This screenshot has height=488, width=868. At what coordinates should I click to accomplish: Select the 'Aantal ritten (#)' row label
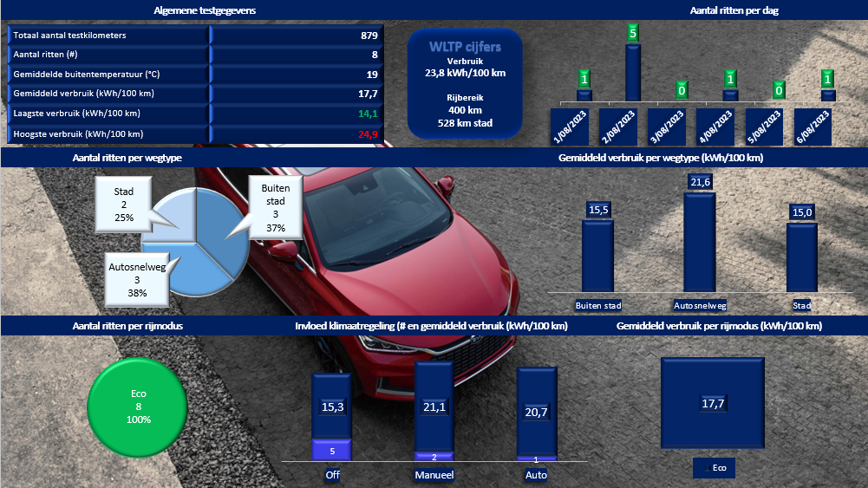[x=45, y=55]
